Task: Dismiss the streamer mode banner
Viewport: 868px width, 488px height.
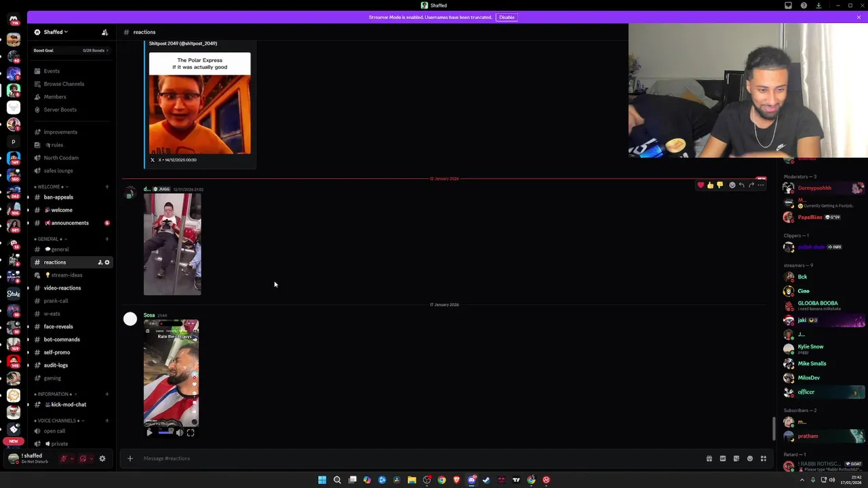Action: [859, 17]
